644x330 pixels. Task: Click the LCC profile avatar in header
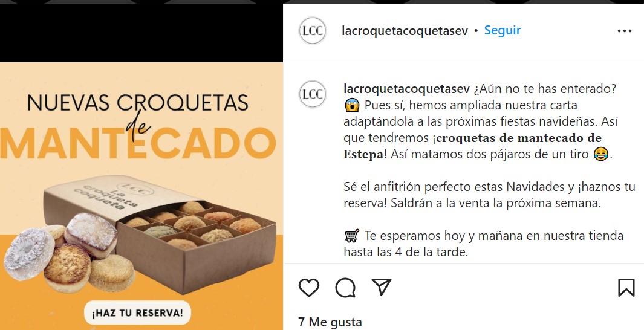point(313,31)
